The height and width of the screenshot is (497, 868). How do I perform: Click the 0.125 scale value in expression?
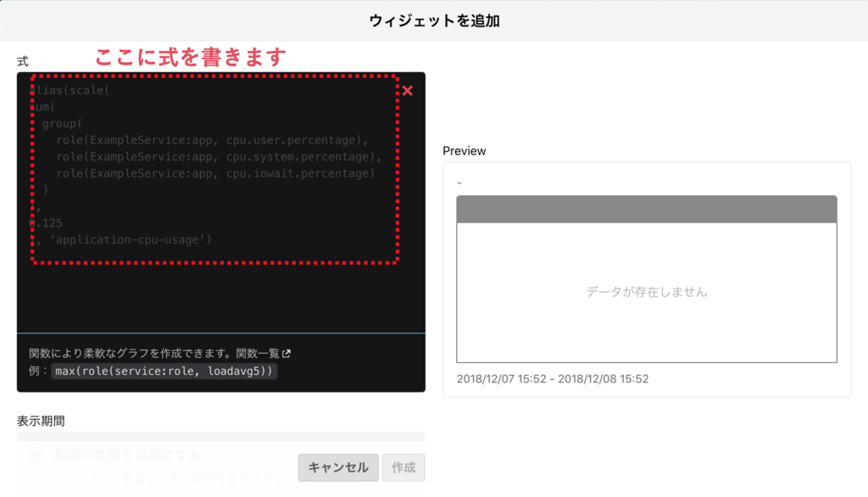(46, 223)
